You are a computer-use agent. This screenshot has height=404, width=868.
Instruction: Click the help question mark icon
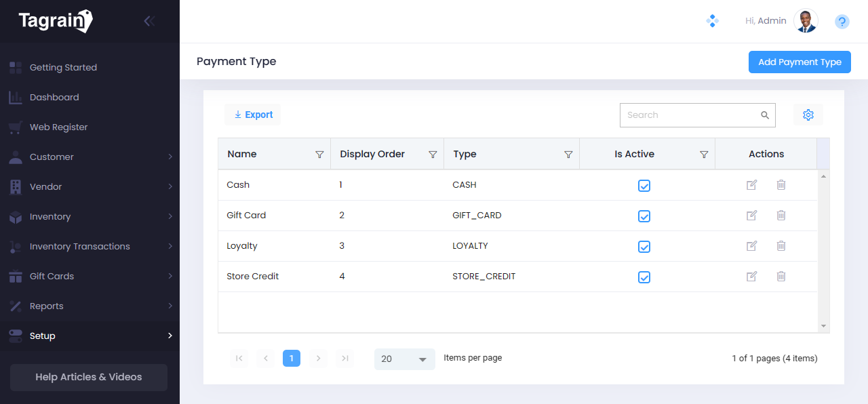pyautogui.click(x=842, y=22)
